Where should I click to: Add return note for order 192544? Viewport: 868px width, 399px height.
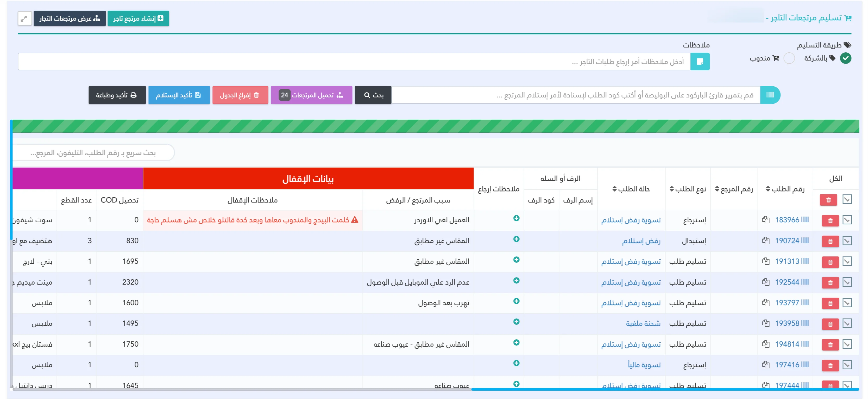(x=516, y=280)
